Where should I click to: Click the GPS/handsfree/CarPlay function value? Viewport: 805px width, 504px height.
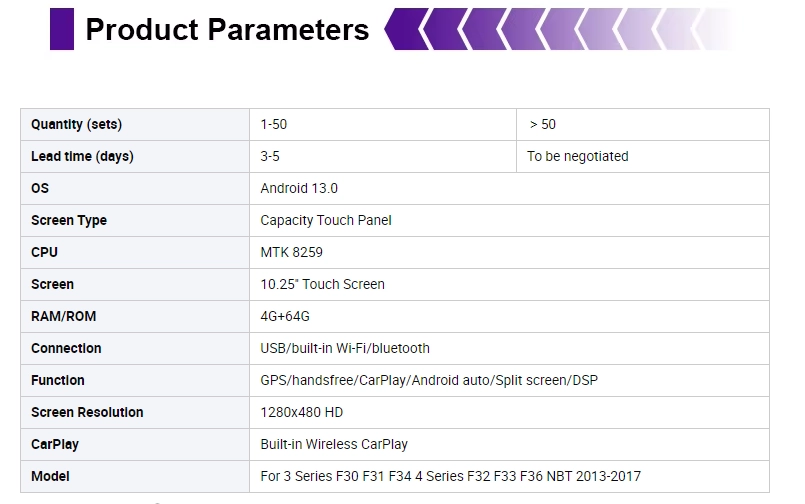tap(429, 380)
